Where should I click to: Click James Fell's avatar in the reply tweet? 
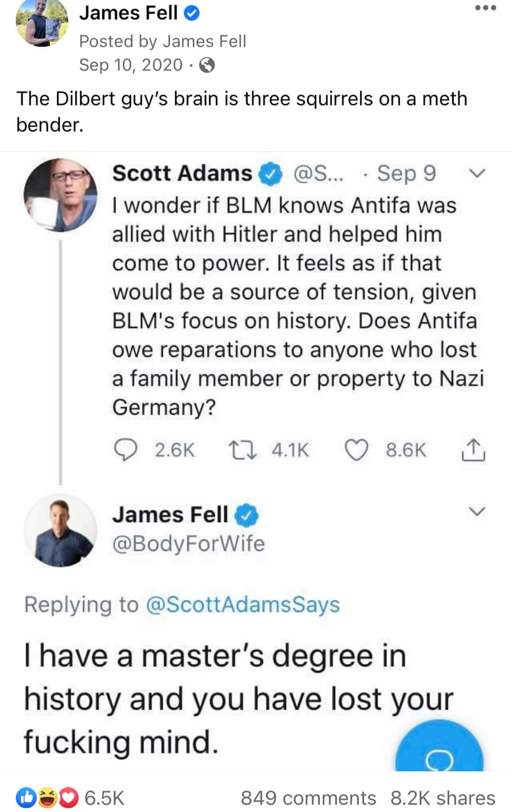click(61, 530)
